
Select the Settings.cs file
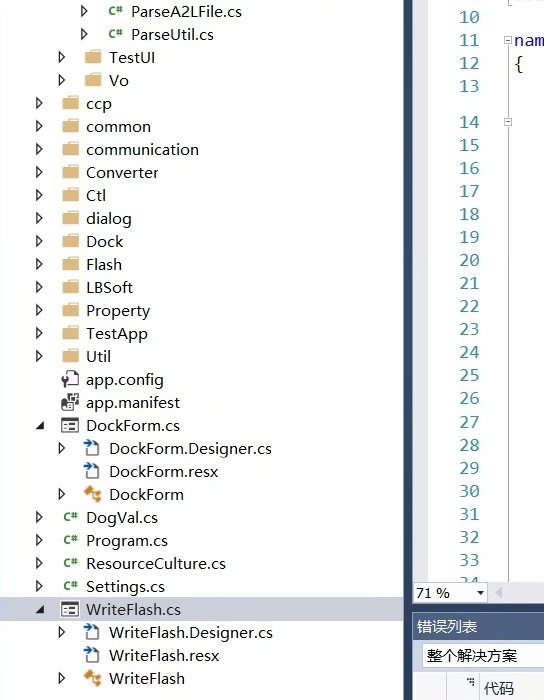(x=125, y=587)
